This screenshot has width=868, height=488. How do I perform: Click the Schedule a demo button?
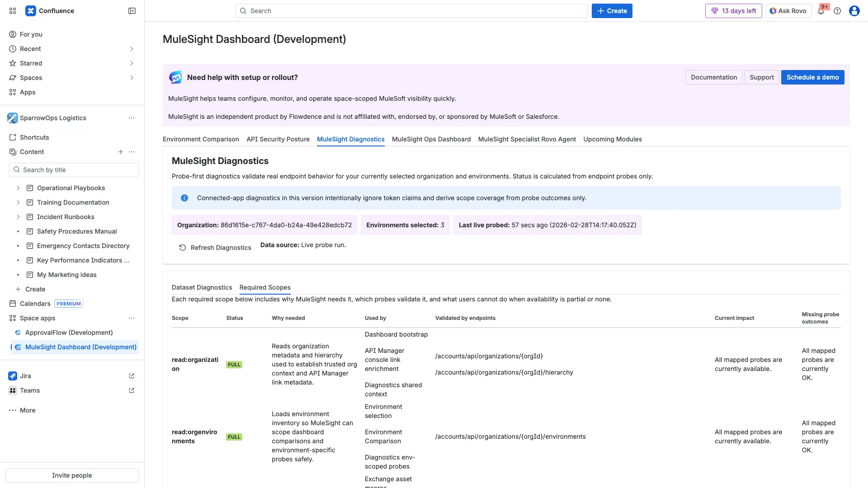coord(812,77)
